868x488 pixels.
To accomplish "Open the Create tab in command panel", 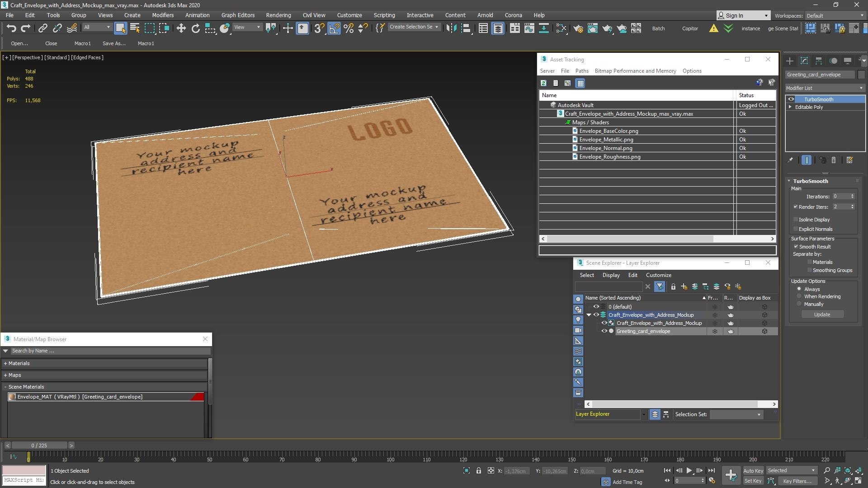I will (x=789, y=61).
